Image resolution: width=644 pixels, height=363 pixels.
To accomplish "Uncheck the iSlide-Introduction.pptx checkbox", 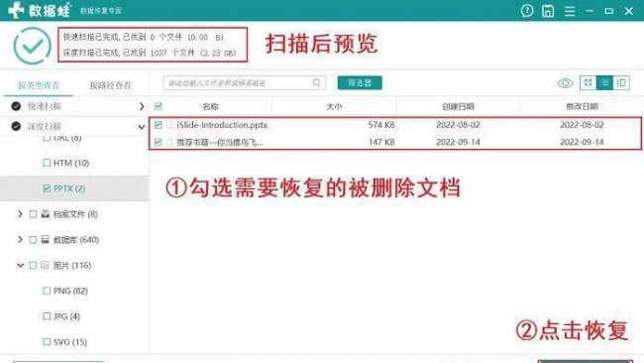I will click(x=159, y=125).
